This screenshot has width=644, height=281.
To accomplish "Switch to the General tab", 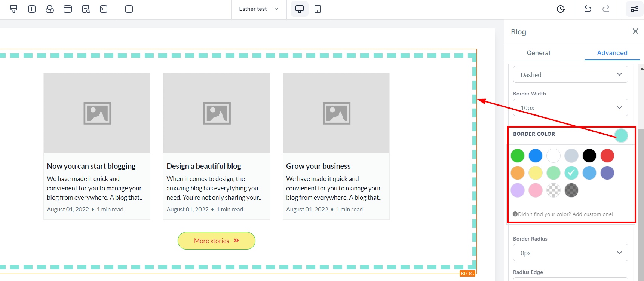I will [x=538, y=53].
